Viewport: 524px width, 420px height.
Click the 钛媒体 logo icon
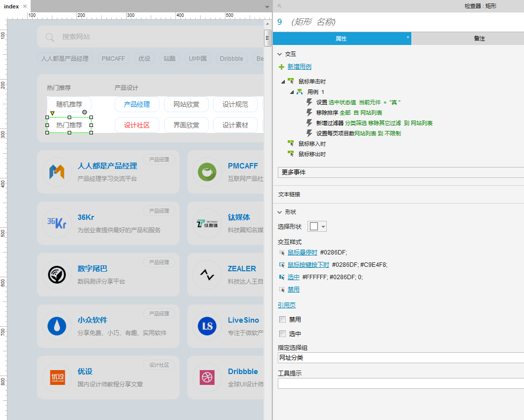207,223
